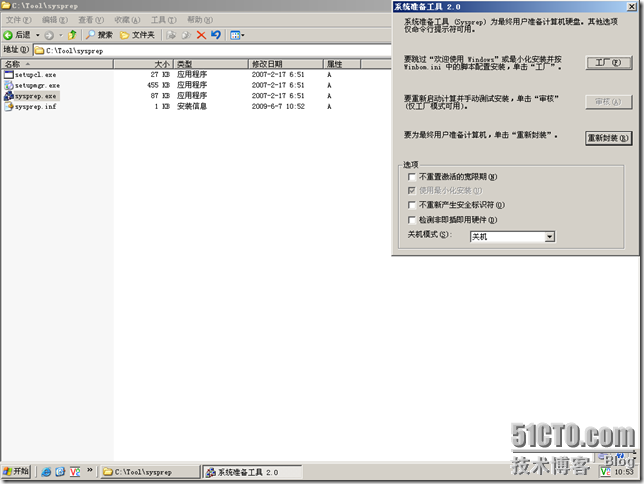Sort by 类型 column header
Image resolution: width=644 pixels, height=484 pixels.
tap(211, 64)
